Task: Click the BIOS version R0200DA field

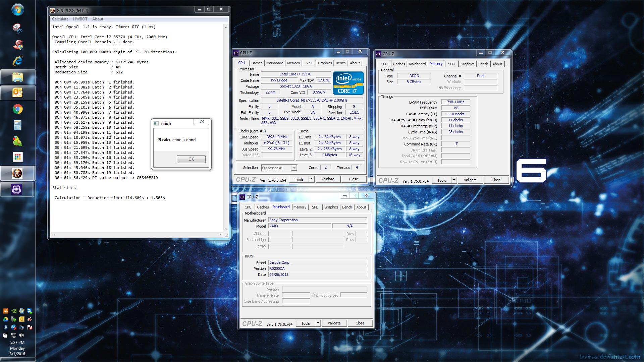Action: tap(318, 269)
